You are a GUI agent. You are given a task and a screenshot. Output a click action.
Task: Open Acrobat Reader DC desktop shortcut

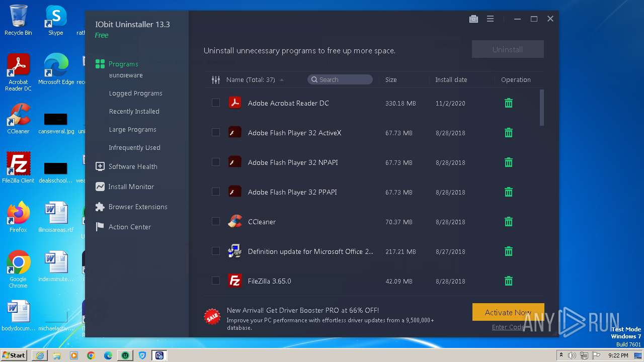tap(18, 72)
